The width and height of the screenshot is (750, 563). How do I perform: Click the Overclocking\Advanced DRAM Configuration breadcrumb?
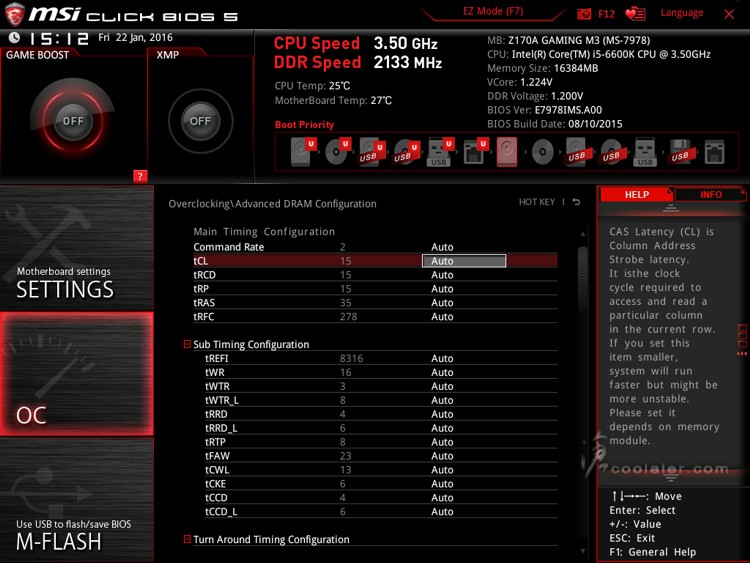(272, 204)
